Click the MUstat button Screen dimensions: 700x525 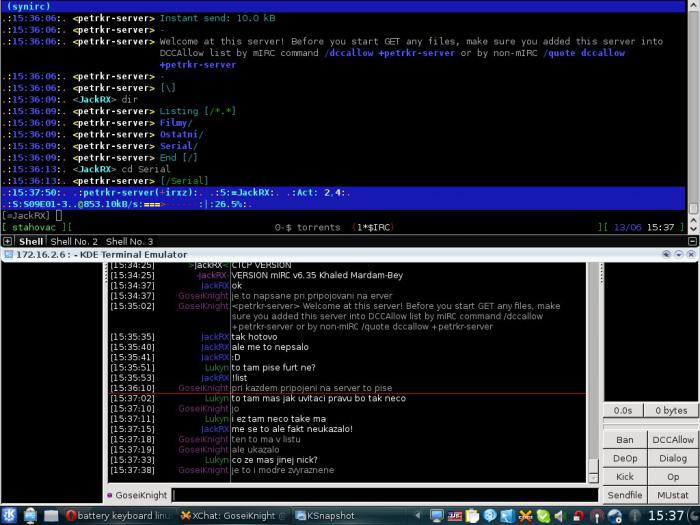pos(673,495)
